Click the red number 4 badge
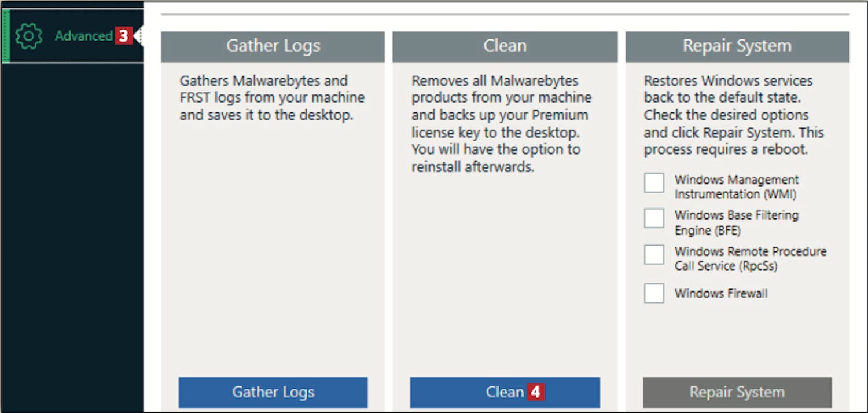 [x=535, y=392]
